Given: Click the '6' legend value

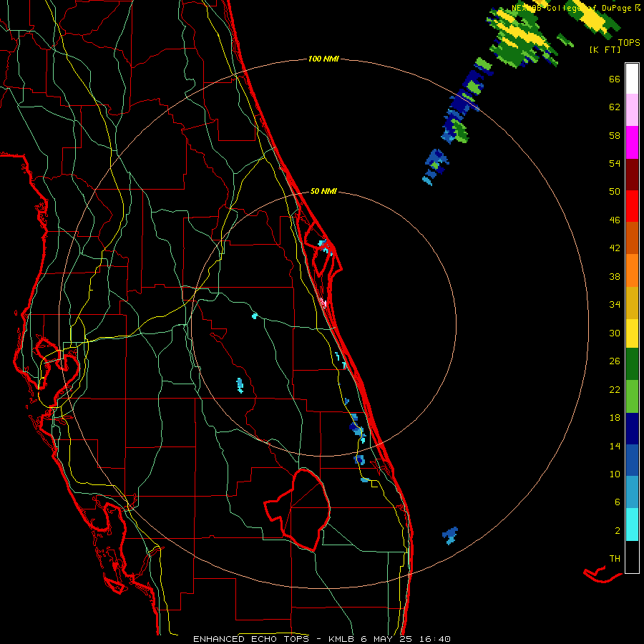Looking at the screenshot, I should [618, 502].
